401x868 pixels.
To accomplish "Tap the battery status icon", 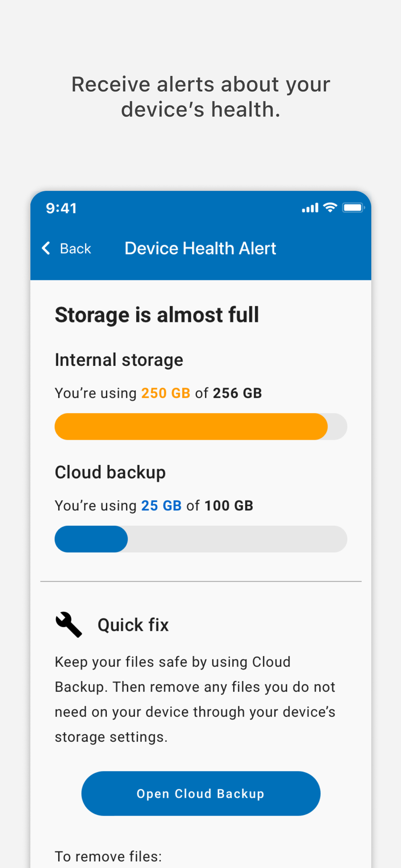I will (x=353, y=208).
